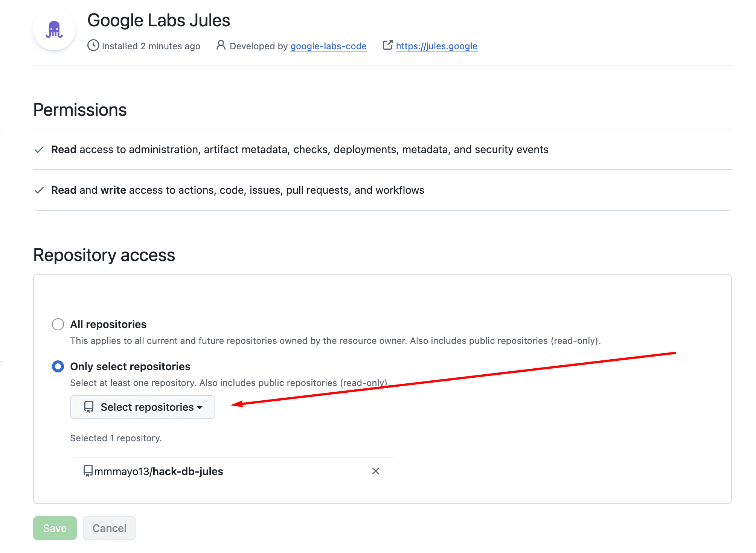This screenshot has height=553, width=756.
Task: Select the All repositories radio button
Action: 58,324
